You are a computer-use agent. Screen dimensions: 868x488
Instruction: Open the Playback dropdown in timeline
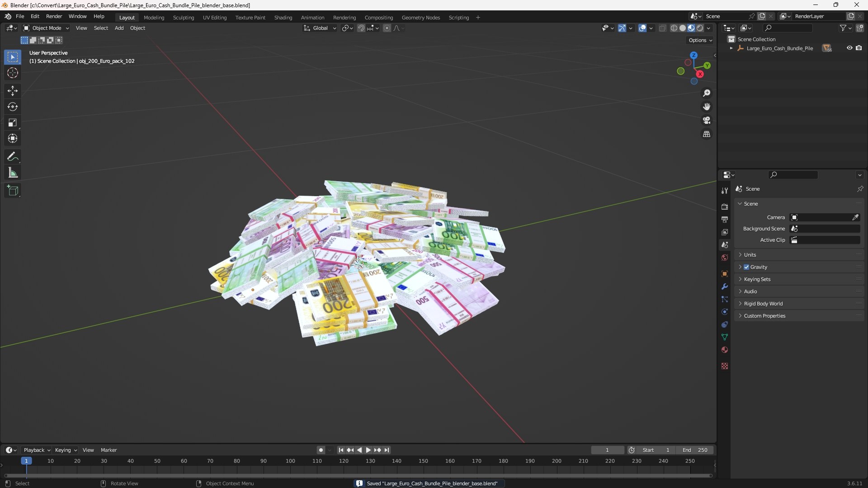(x=37, y=450)
